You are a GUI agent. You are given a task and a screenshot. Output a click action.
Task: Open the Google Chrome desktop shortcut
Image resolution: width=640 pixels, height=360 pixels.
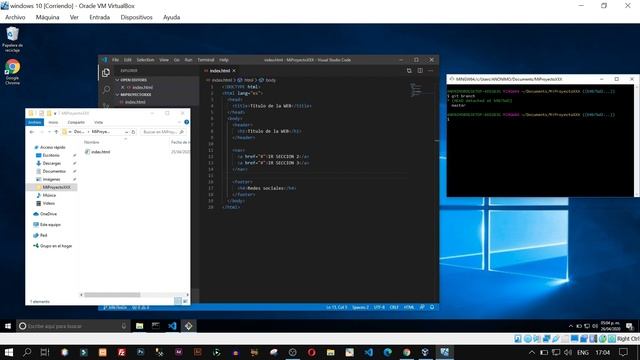(12, 72)
